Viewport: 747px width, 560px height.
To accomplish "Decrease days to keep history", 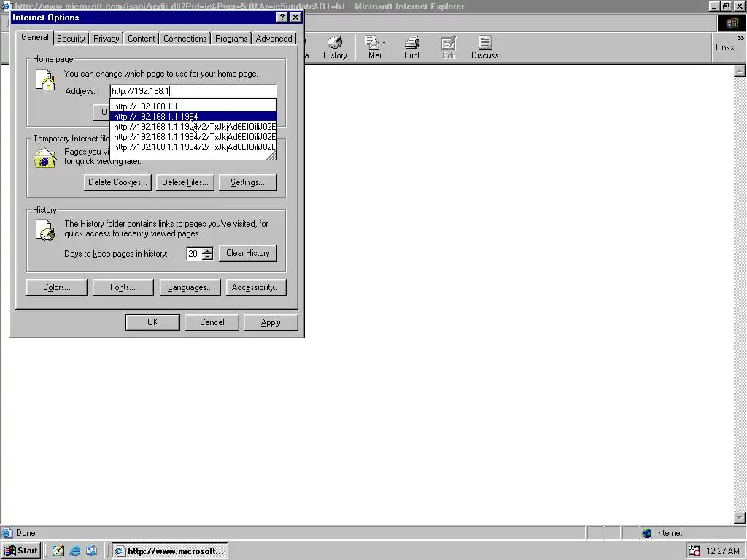I will click(207, 257).
